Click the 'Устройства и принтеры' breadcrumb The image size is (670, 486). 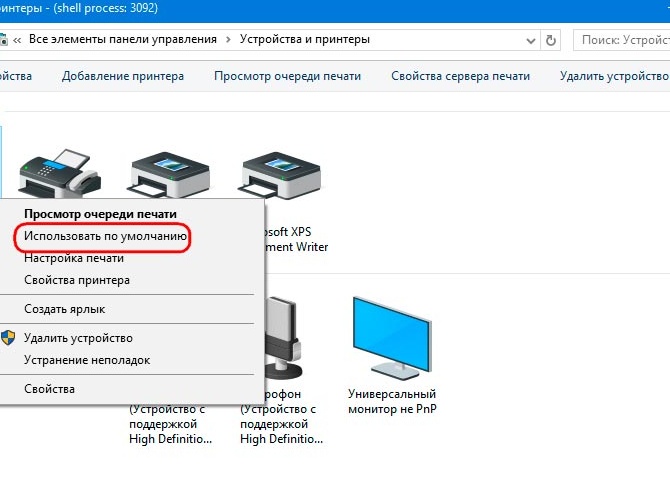[305, 39]
